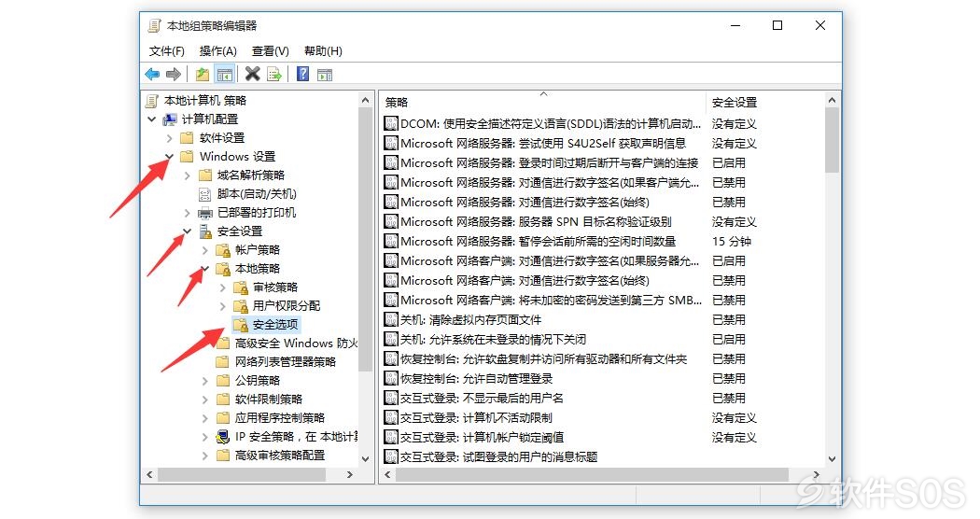Open the 文件(F) menu
This screenshot has width=980, height=519.
click(x=167, y=51)
